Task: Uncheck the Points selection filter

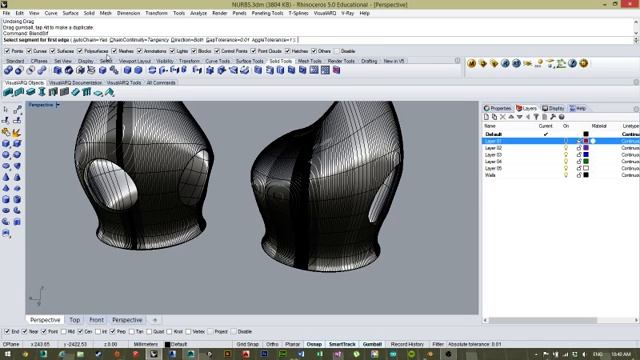Action: [x=7, y=51]
